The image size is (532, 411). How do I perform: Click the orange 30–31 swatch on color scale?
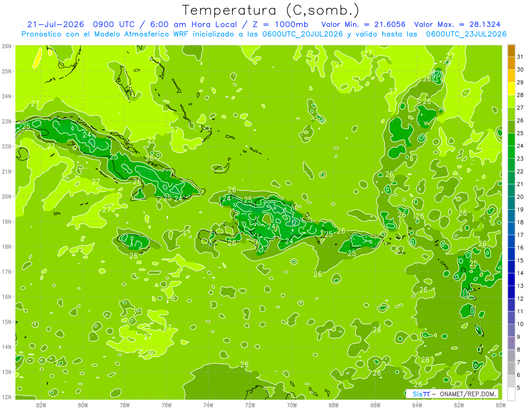[x=511, y=63]
